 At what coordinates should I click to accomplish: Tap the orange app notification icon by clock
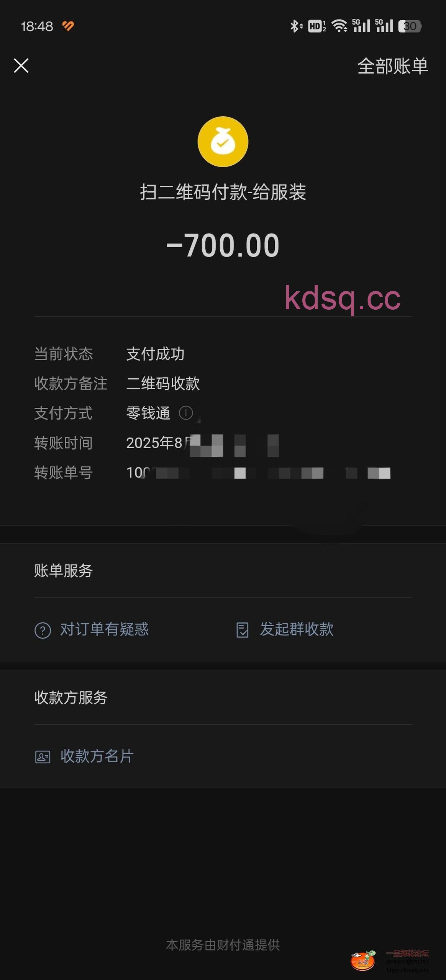(68, 26)
